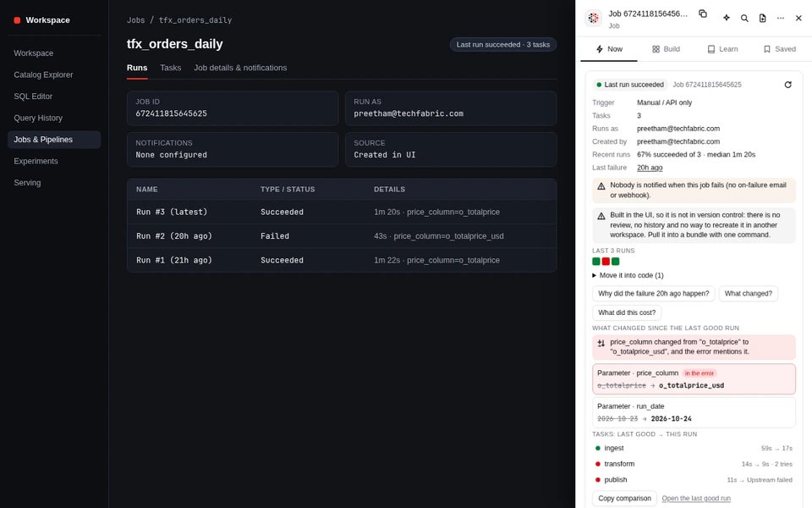Viewport: 812px width, 508px height.
Task: Click the Parameter price_column change card
Action: click(694, 379)
